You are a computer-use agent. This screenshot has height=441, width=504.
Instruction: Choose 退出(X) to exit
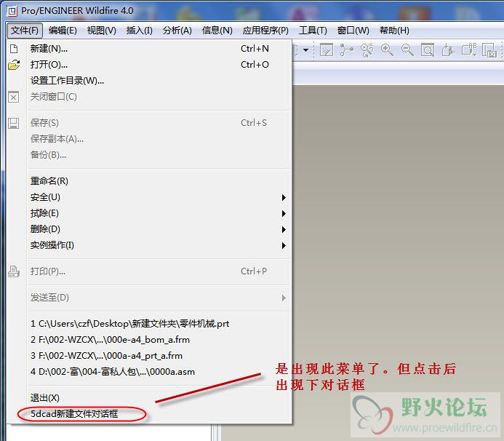pos(150,398)
